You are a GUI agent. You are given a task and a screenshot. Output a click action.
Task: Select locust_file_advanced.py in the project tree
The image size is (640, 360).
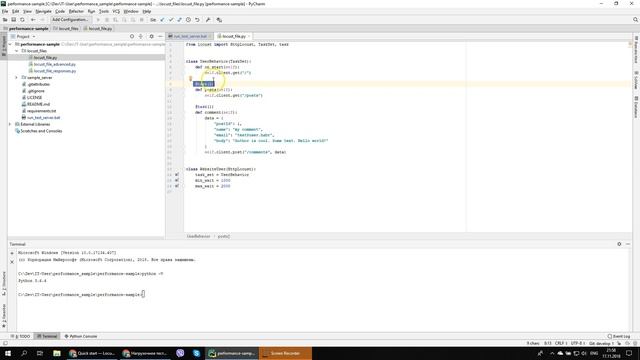pyautogui.click(x=55, y=64)
